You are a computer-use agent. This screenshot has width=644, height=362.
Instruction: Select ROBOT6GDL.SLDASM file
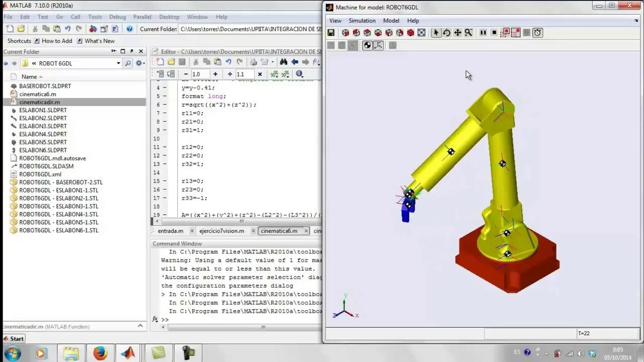click(46, 166)
